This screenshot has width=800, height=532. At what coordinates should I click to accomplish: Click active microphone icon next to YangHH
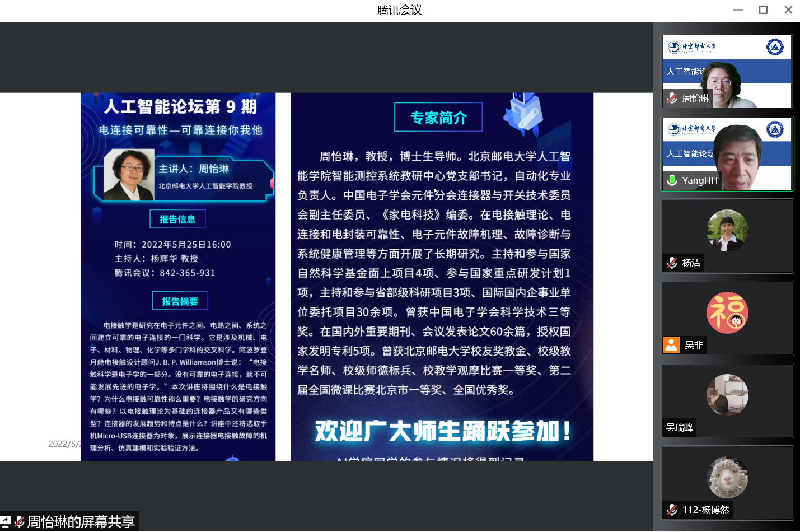[672, 180]
